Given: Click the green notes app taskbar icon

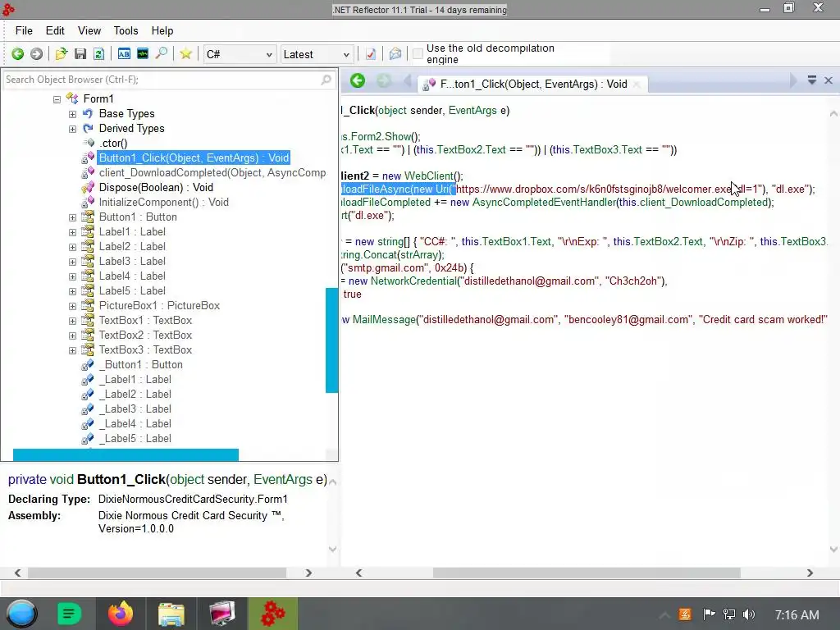Looking at the screenshot, I should coord(69,614).
